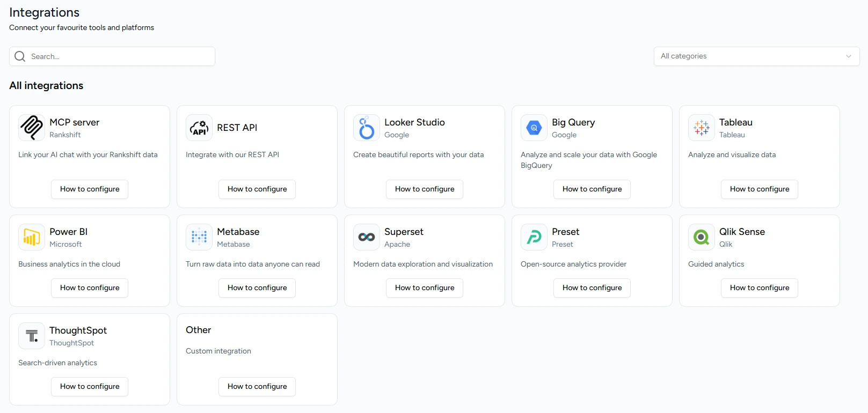Image resolution: width=868 pixels, height=413 pixels.
Task: Click 'Link your AI chat with your Rankshift data'
Action: coord(88,154)
